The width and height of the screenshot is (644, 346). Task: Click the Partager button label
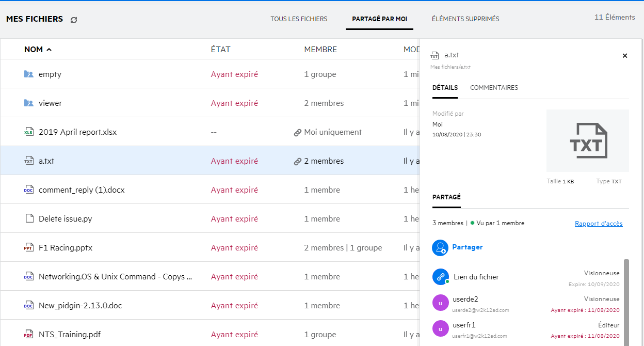pos(468,247)
